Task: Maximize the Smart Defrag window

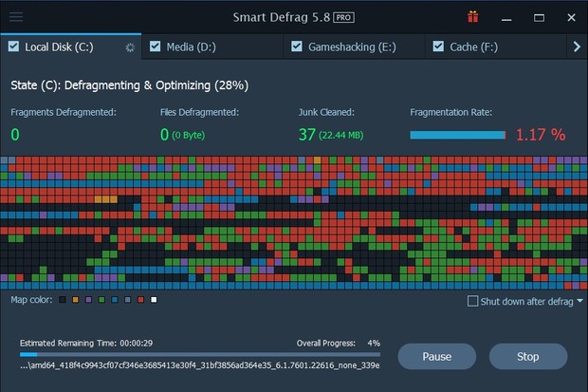Action: [540, 18]
